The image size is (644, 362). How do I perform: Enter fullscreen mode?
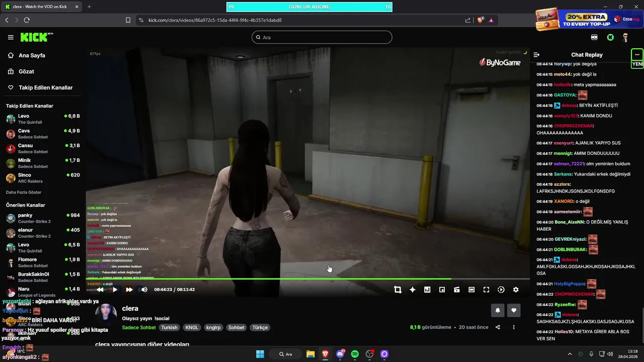point(486,290)
